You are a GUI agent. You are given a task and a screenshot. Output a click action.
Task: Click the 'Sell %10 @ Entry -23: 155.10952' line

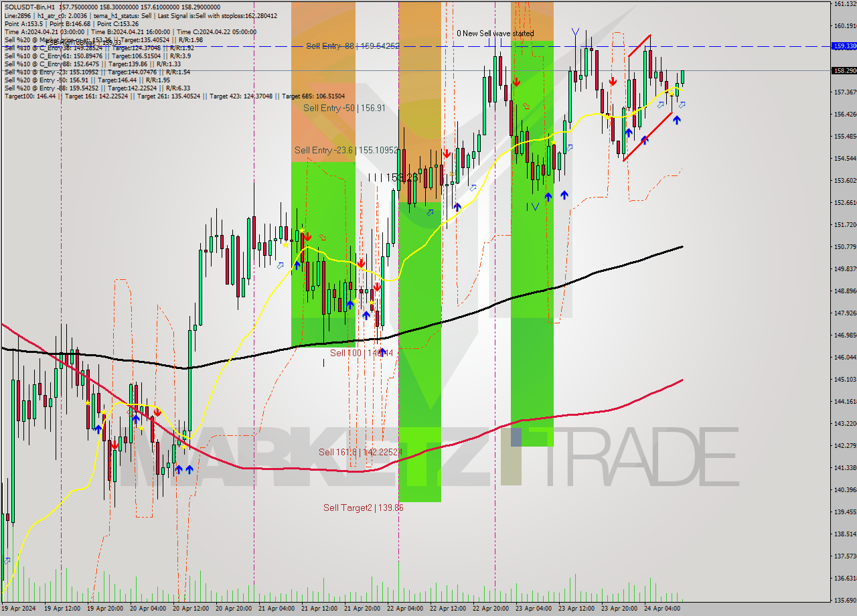point(97,72)
